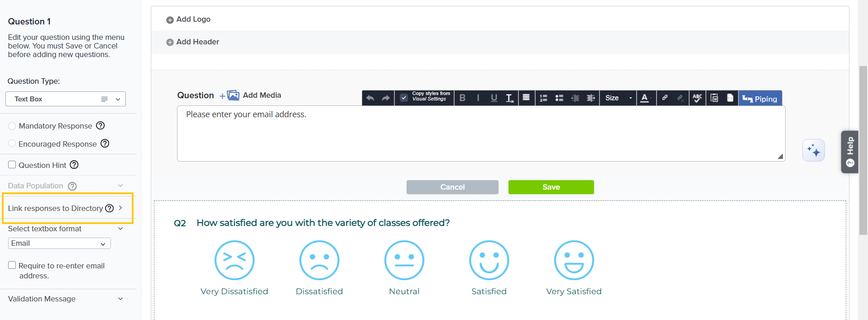This screenshot has width=868, height=320.
Task: Click the Add Media image icon
Action: pos(233,95)
